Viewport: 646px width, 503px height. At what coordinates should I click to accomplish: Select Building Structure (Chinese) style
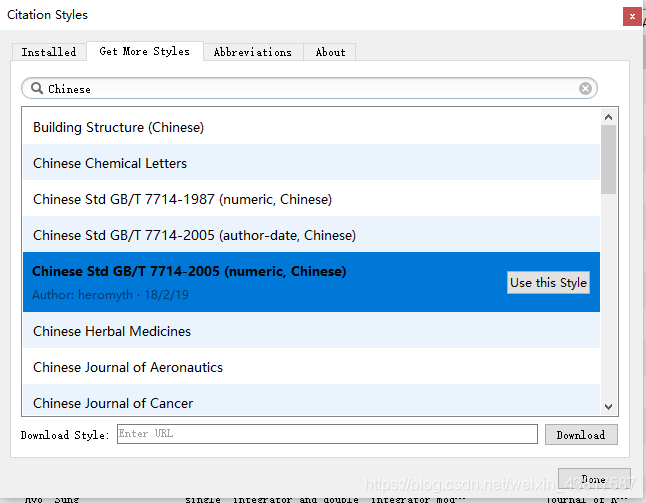(x=311, y=127)
